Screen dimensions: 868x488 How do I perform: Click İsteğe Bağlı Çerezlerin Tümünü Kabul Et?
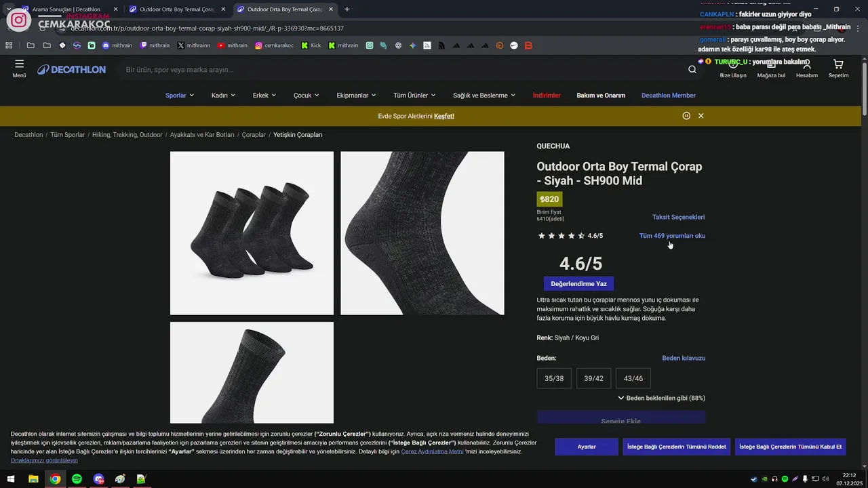[x=790, y=447]
